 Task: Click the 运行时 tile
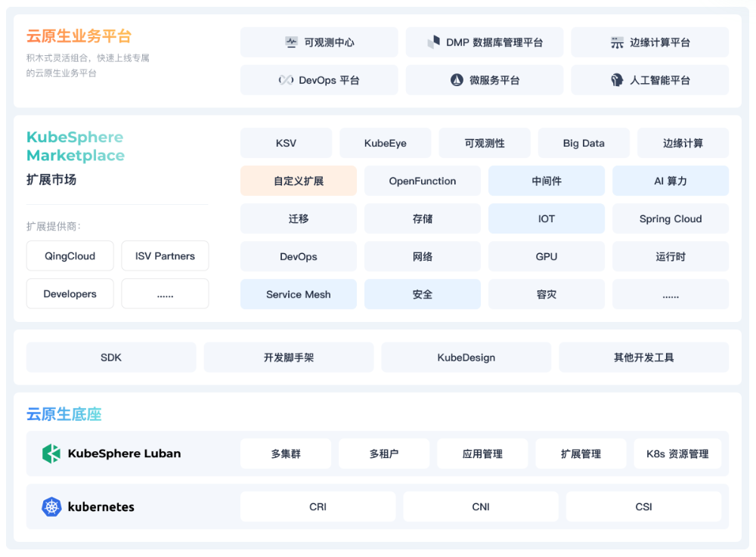tap(671, 256)
